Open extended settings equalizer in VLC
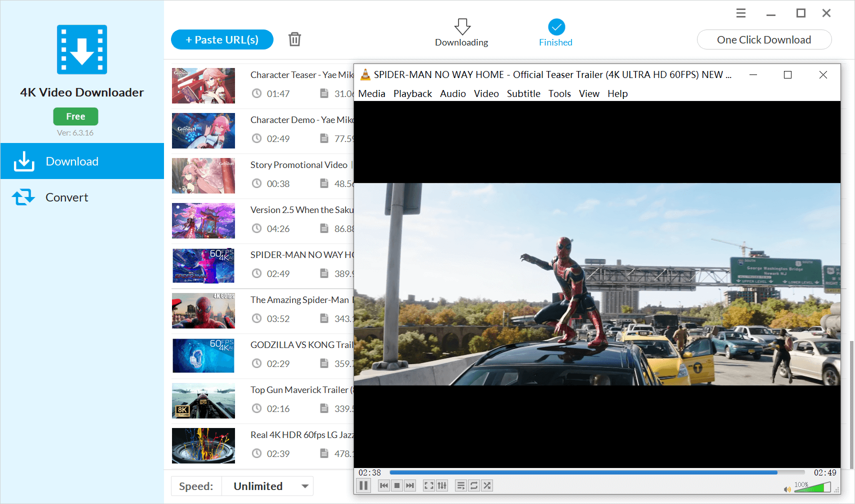This screenshot has width=855, height=504. pos(442,485)
